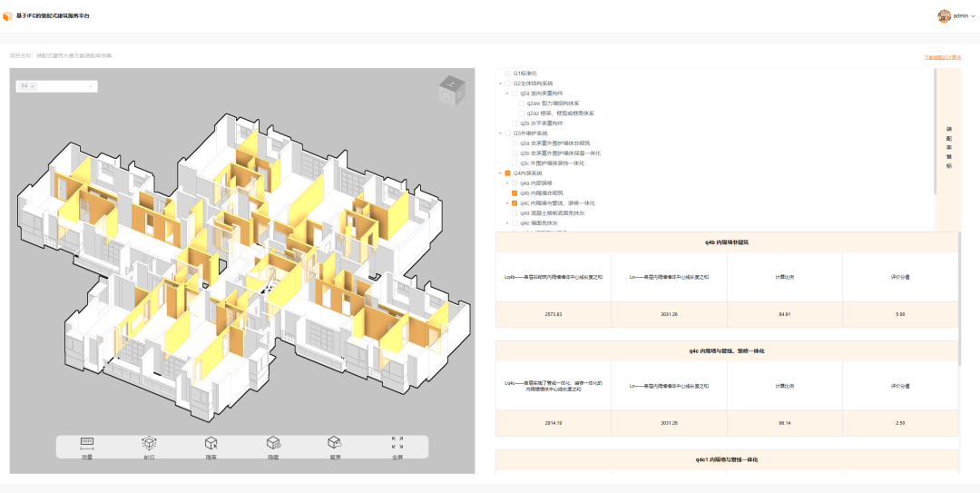This screenshot has width=980, height=493.
Task: Expand the q4a 内部装修 tree node
Action: coord(506,183)
